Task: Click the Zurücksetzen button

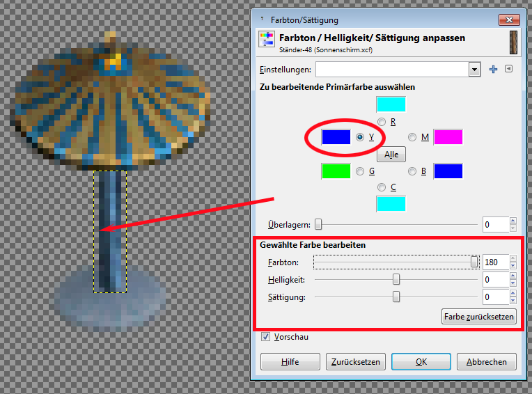Action: (x=356, y=362)
